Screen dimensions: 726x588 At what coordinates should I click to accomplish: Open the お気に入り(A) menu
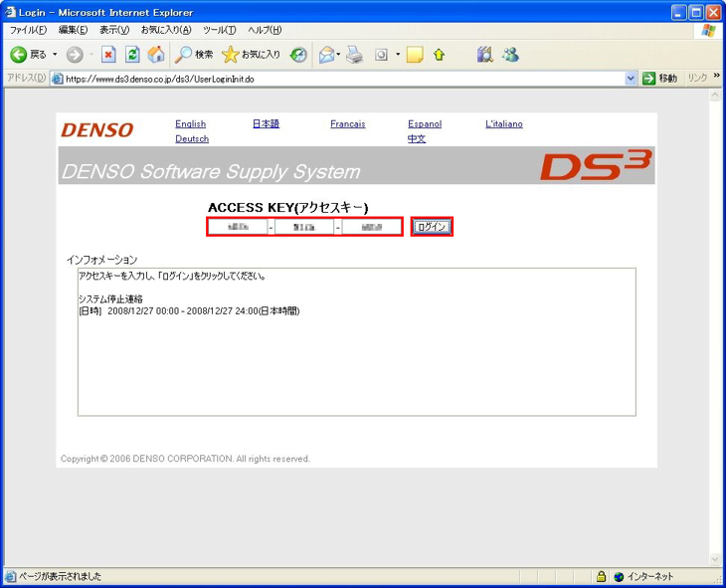166,30
